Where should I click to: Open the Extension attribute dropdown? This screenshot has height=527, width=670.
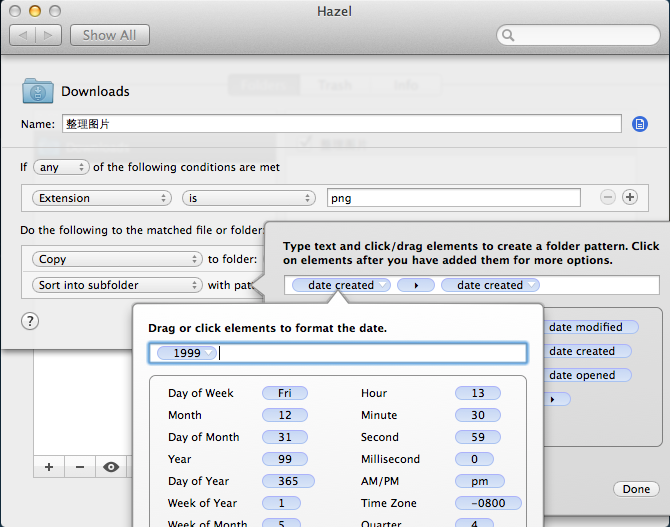click(x=102, y=198)
